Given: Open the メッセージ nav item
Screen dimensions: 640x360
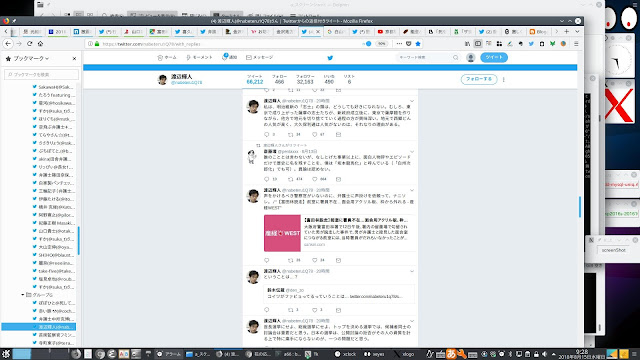Looking at the screenshot, I should click(x=260, y=58).
